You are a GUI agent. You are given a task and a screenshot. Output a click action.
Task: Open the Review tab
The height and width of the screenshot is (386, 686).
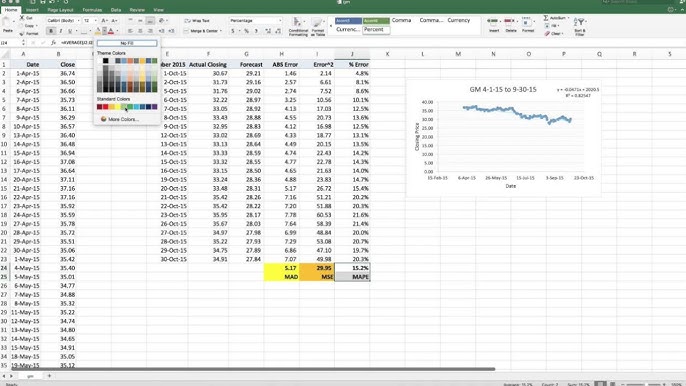[x=137, y=10]
